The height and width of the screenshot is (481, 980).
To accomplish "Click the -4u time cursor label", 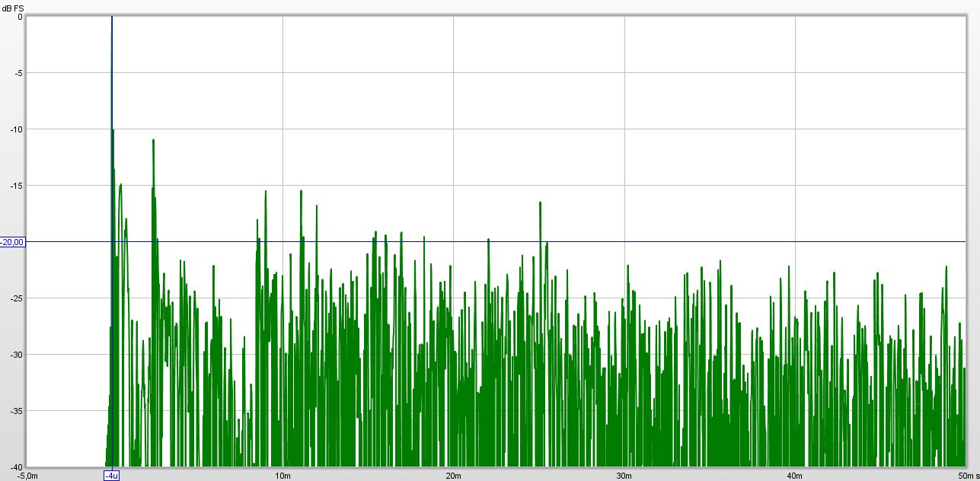I will (111, 476).
